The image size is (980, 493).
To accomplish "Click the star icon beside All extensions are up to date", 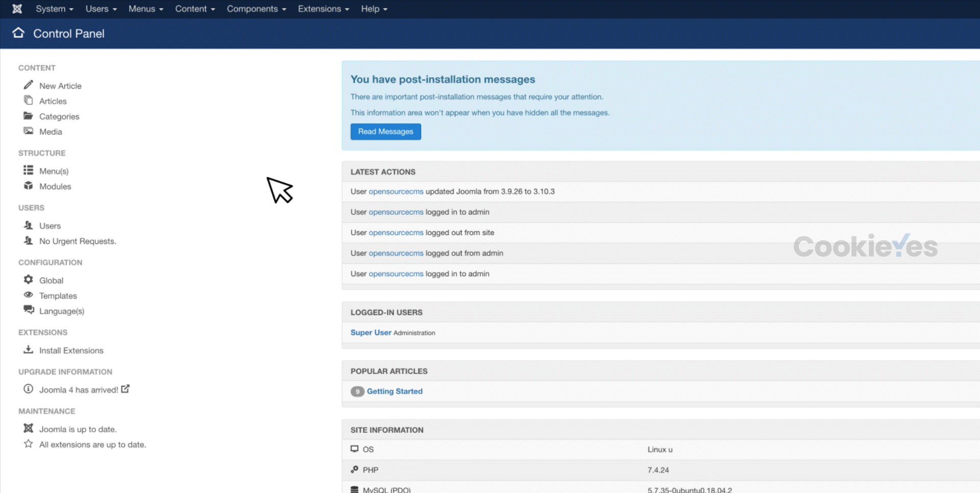I will (x=28, y=443).
